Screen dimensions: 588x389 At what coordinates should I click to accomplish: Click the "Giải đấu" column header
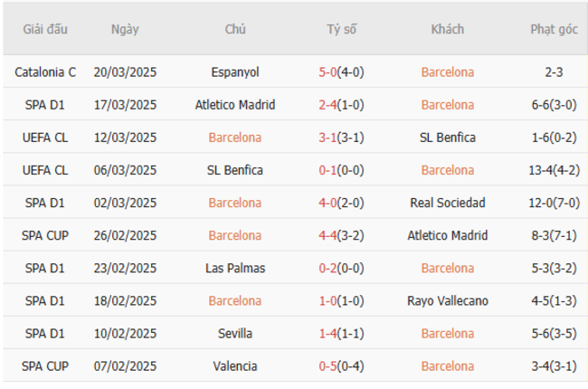click(x=46, y=29)
